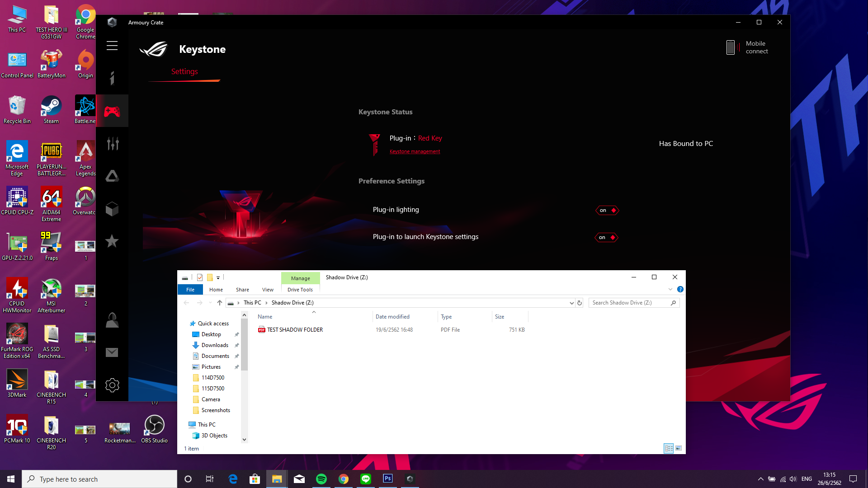Open the sliders tuning icon in sidebar
This screenshot has height=488, width=868.
click(112, 144)
